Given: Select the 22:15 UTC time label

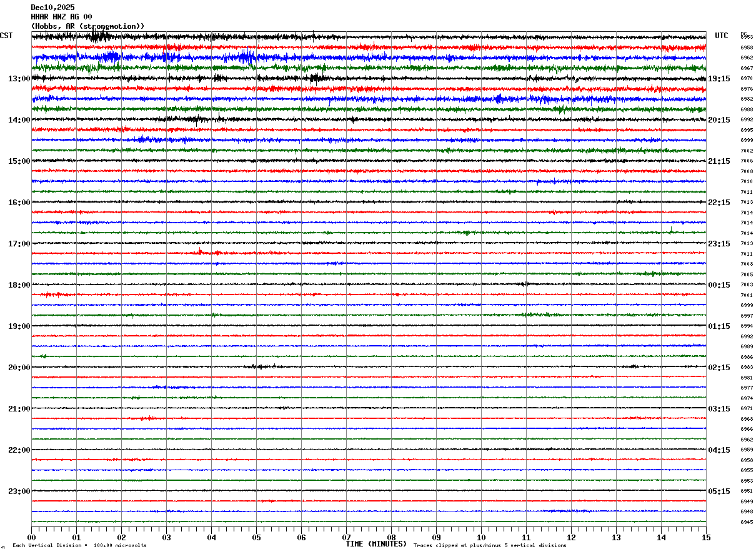Looking at the screenshot, I should 719,203.
